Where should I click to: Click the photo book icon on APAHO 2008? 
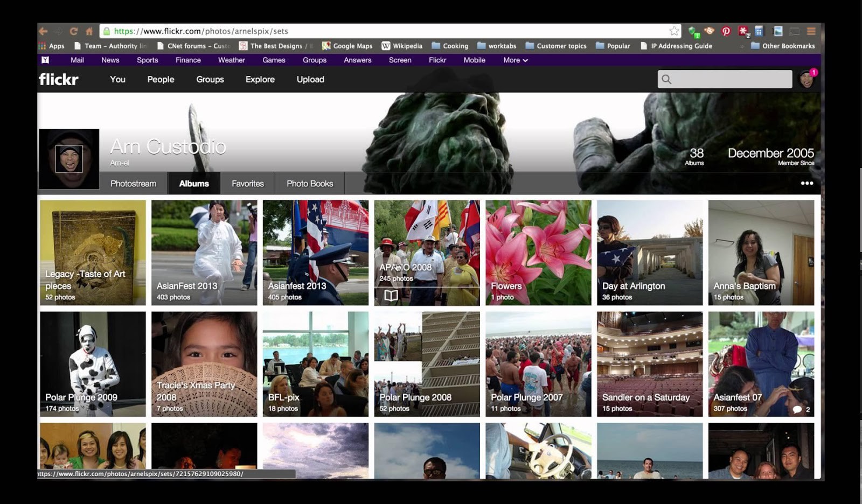point(391,296)
